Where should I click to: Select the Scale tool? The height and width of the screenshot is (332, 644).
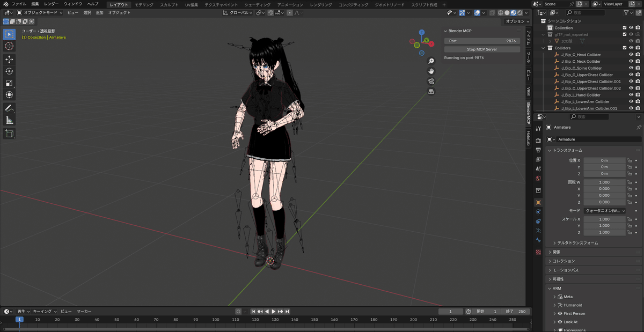click(9, 83)
